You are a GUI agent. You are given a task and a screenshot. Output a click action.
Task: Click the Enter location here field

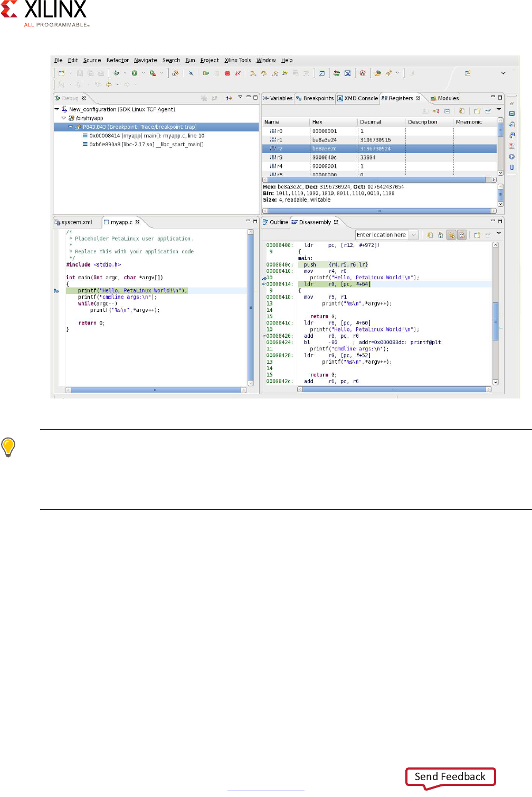pos(382,235)
